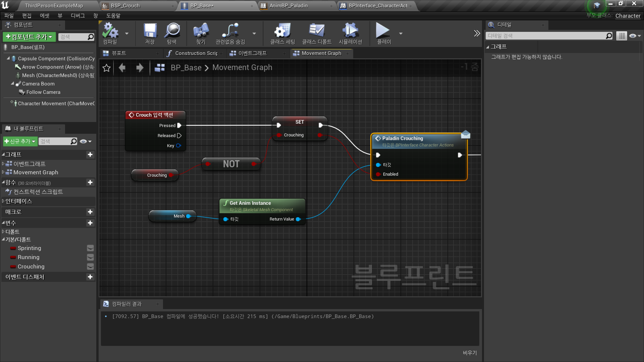Viewport: 644px width, 362px height.
Task: Toggle instance editable for Sprinting variable
Action: pyautogui.click(x=90, y=248)
